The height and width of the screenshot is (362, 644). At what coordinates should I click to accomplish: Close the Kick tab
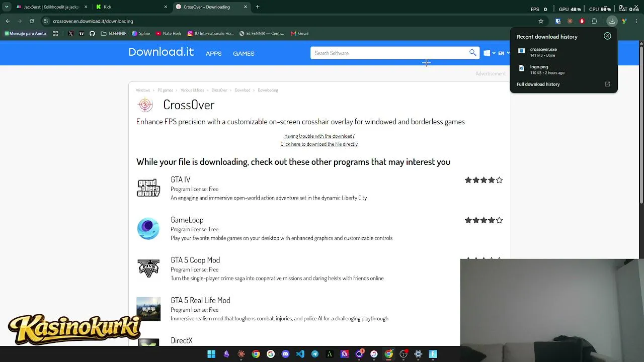(166, 7)
